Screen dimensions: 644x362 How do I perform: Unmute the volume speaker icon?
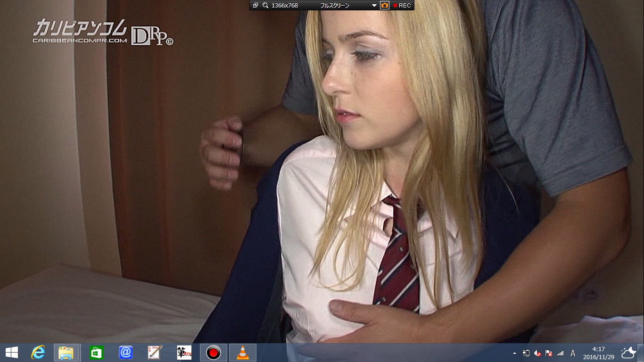coord(537,353)
